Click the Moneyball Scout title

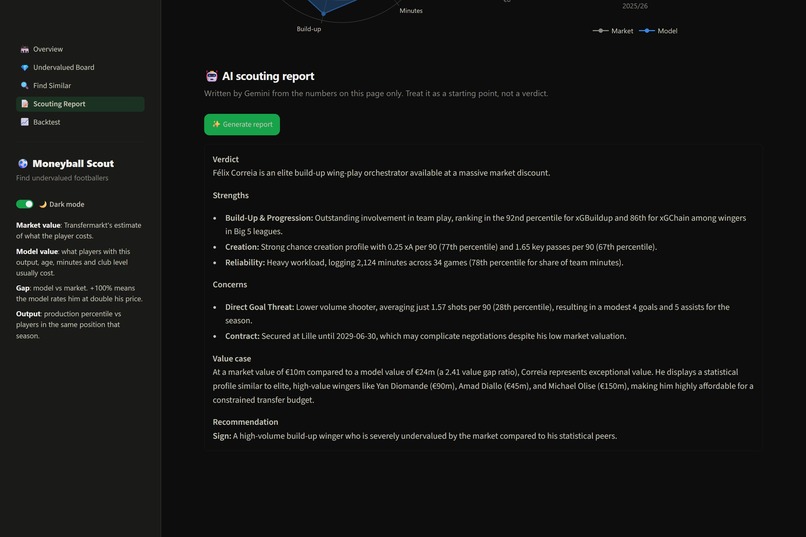[73, 163]
